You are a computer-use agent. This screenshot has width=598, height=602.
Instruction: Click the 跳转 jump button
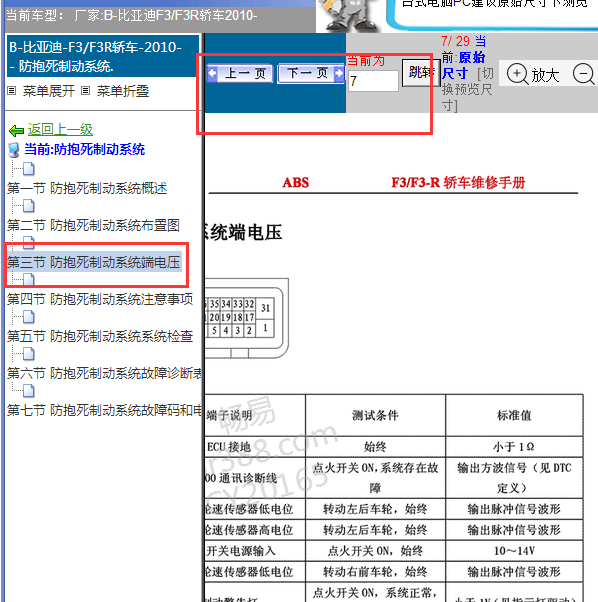pyautogui.click(x=421, y=73)
